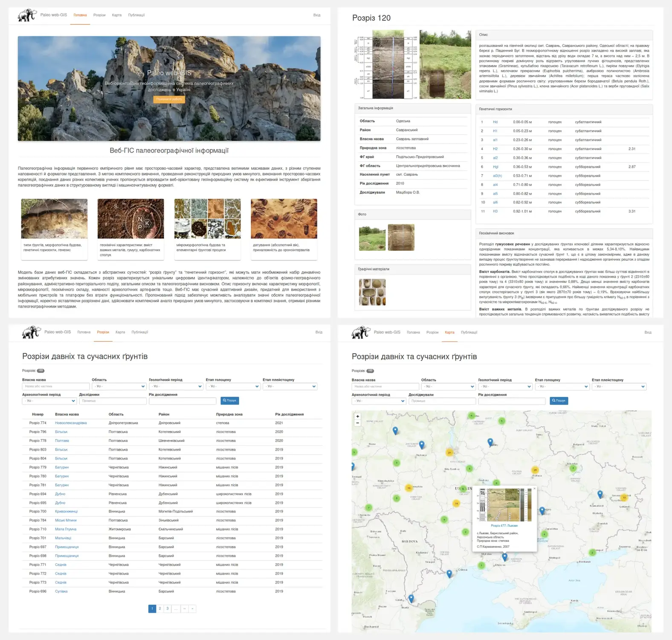This screenshot has width=672, height=640.
Task: Go to page 2 in the table pagination
Action: (160, 609)
